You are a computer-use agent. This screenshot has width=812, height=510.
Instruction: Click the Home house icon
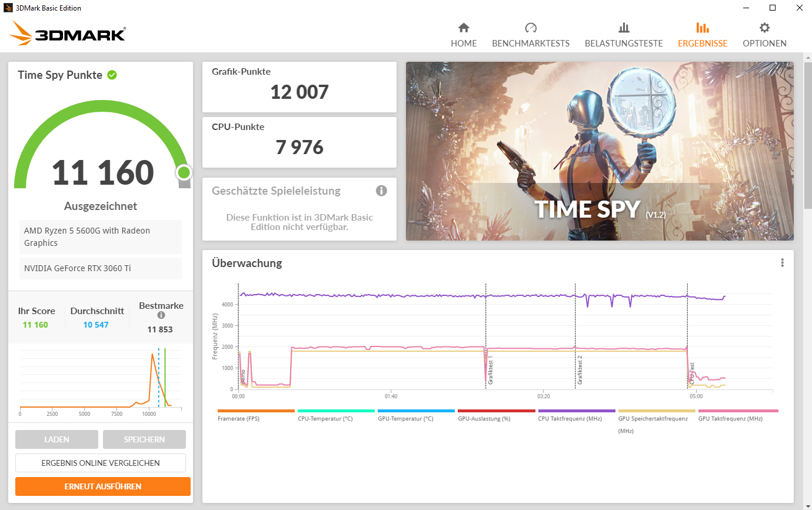coord(464,28)
